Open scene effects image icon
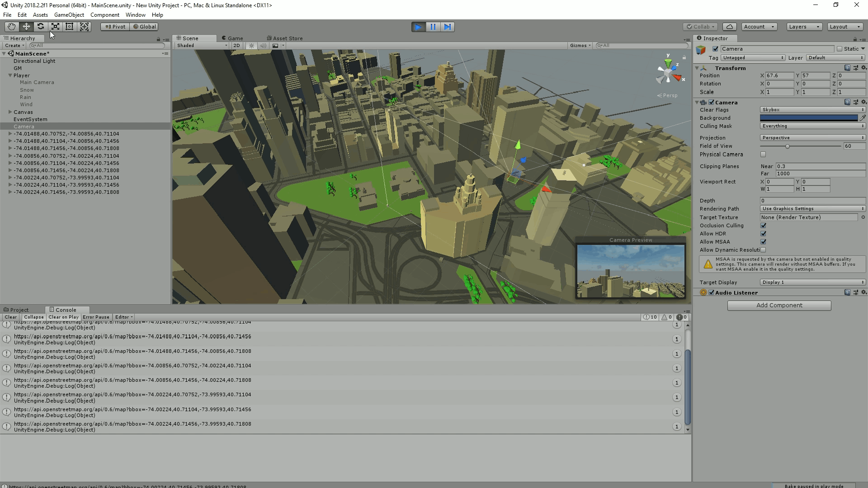The height and width of the screenshot is (488, 868). coord(275,46)
